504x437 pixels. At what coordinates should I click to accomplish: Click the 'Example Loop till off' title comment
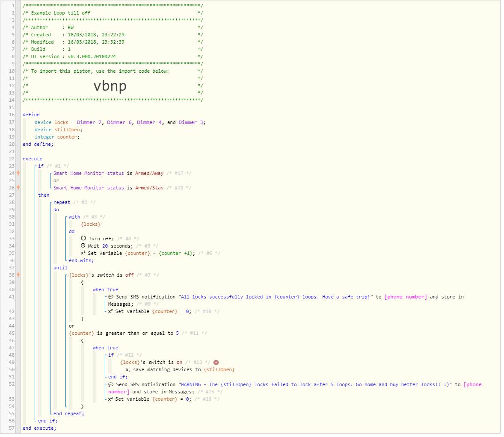pos(61,14)
